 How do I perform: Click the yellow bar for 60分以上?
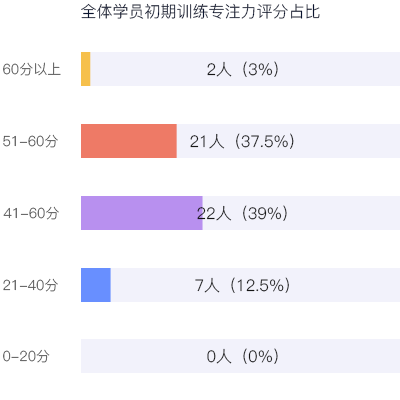pyautogui.click(x=86, y=69)
